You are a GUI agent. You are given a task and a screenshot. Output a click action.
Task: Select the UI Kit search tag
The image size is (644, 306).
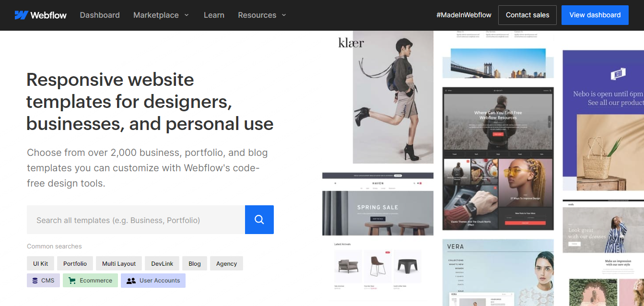point(41,263)
